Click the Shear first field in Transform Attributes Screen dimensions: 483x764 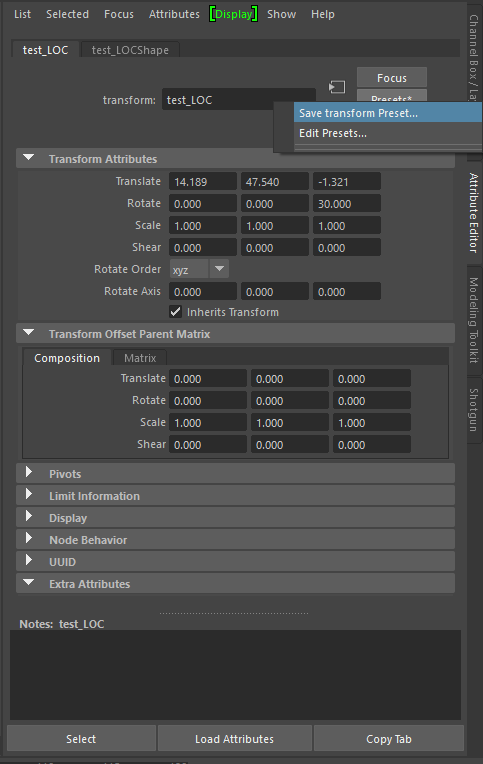point(203,247)
